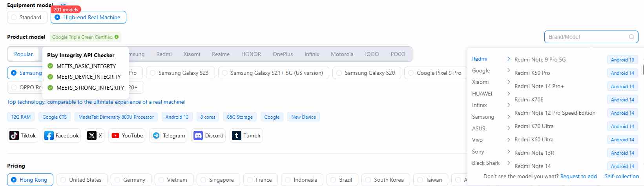The image size is (644, 186).
Task: Click the Tumblr app icon
Action: click(237, 135)
